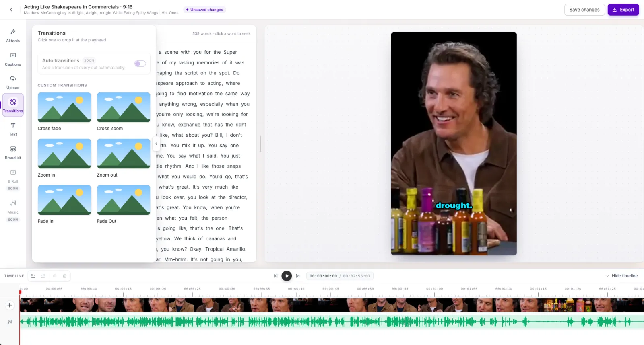Collapse the transcript panel chevron
Viewport: 644px width, 345px height.
(156, 144)
